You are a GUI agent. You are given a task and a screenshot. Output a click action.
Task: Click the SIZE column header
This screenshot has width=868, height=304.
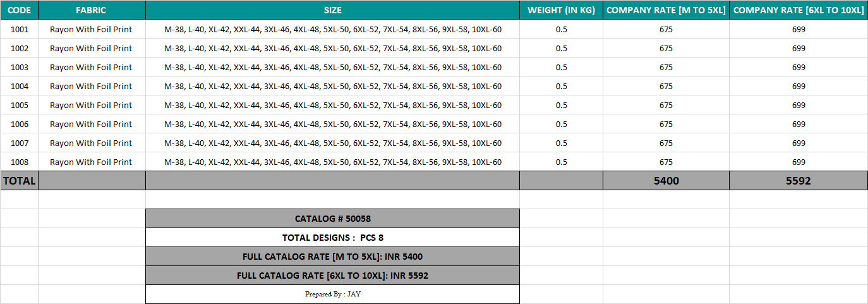click(332, 10)
